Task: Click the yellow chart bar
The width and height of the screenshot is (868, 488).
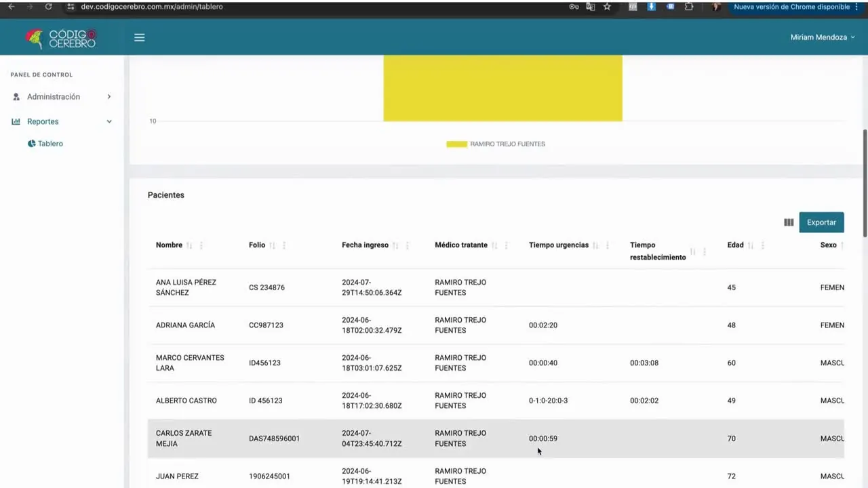Action: pos(502,88)
